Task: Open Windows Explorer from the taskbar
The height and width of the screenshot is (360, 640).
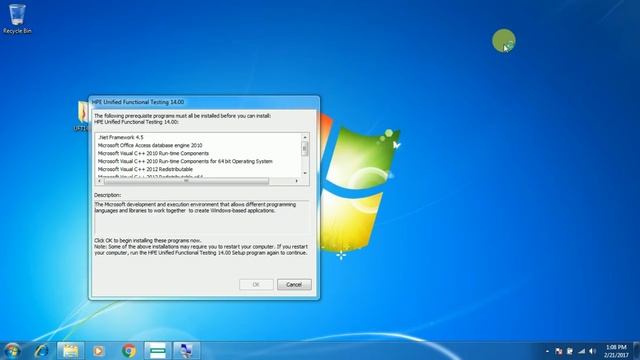Action: click(x=71, y=351)
